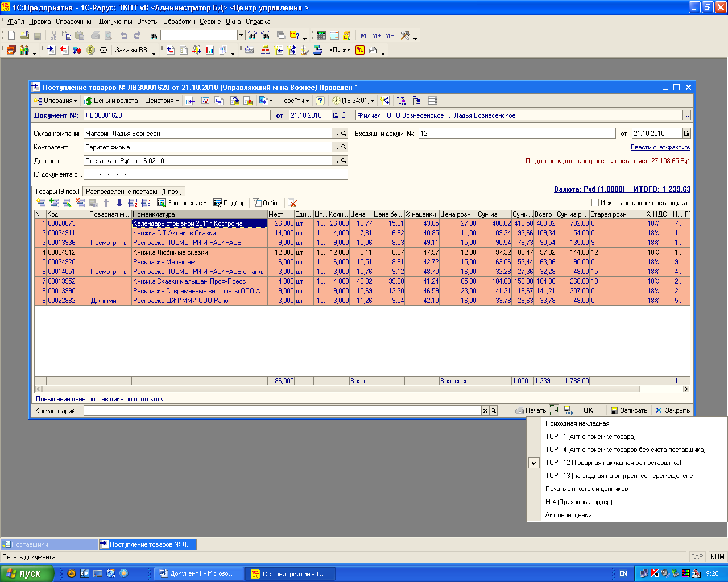The image size is (728, 582).
Task: Click the magnifier icon next to Контрагент field
Action: point(344,147)
